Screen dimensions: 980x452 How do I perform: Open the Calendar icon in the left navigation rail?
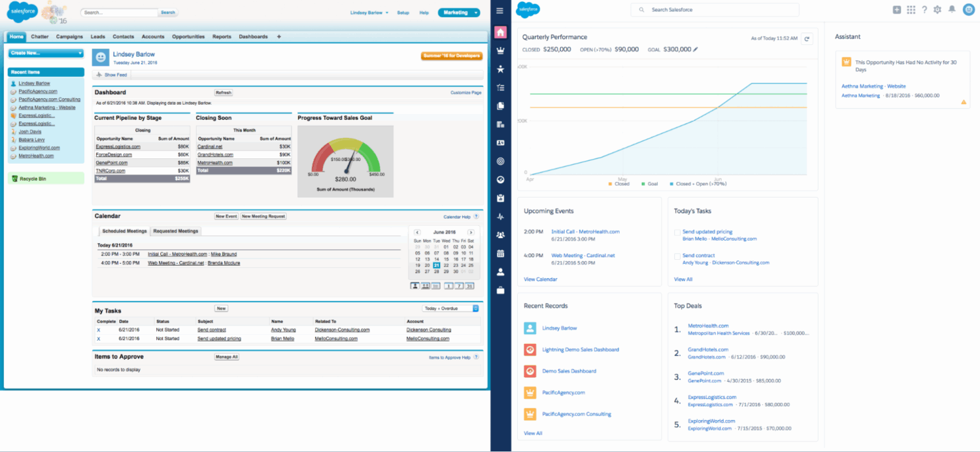(x=501, y=253)
